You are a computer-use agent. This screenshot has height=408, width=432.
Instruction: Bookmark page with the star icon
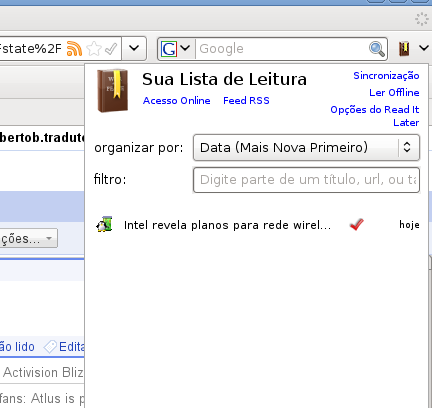pyautogui.click(x=94, y=49)
